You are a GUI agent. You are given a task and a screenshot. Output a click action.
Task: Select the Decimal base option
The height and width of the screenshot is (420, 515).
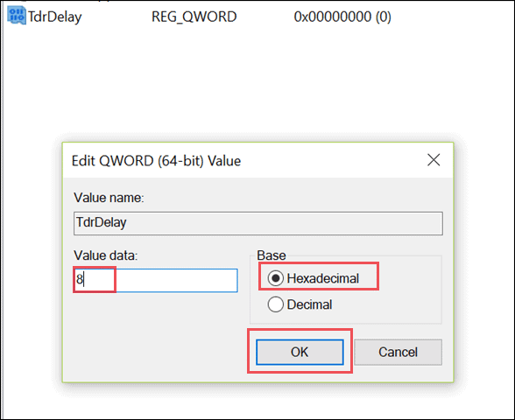pos(300,304)
